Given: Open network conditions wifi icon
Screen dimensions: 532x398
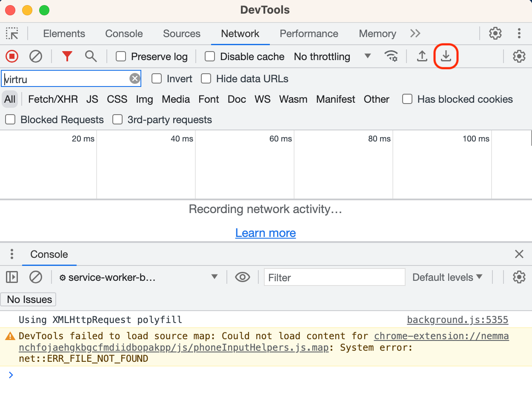Looking at the screenshot, I should 391,56.
